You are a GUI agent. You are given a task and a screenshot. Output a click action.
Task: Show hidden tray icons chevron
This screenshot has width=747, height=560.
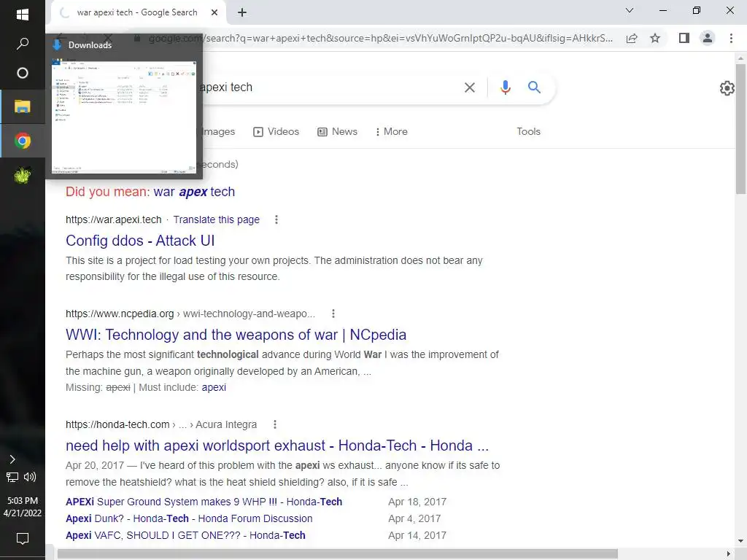tap(12, 459)
